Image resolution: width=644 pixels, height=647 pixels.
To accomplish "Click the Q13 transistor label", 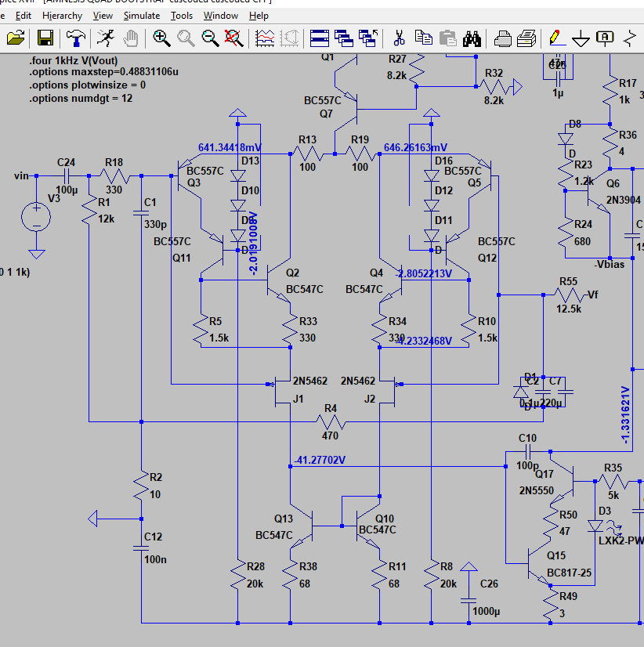I will click(x=284, y=519).
